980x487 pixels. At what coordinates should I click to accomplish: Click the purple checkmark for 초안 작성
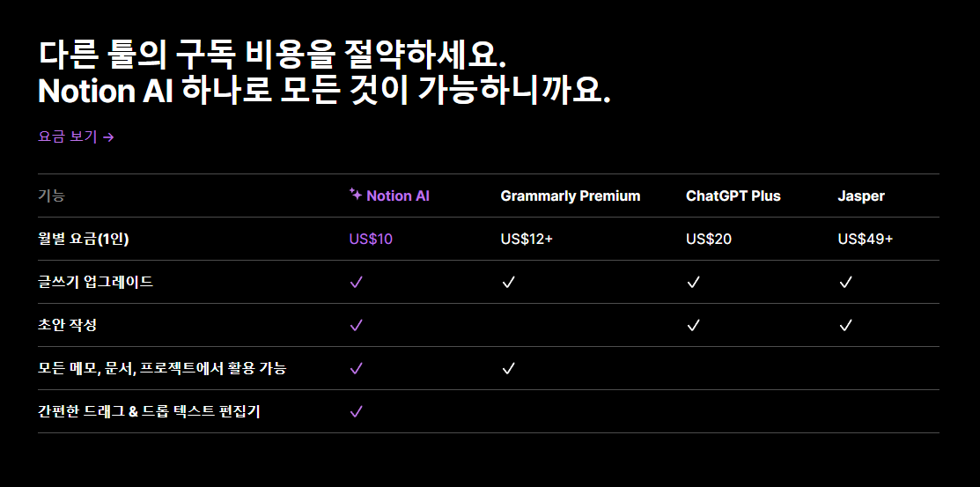point(357,325)
